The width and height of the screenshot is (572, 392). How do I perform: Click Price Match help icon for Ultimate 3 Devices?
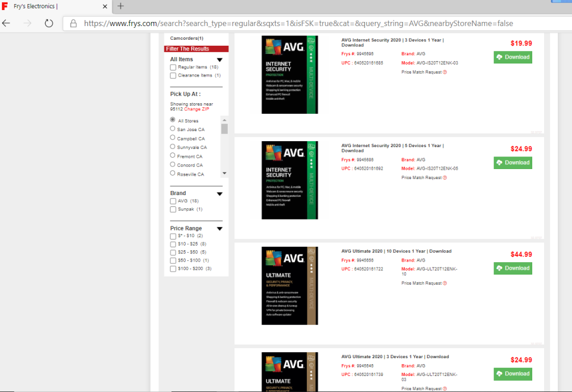[x=444, y=388]
